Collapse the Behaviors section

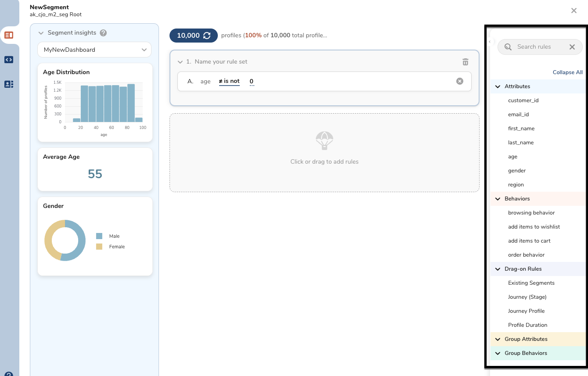tap(498, 199)
